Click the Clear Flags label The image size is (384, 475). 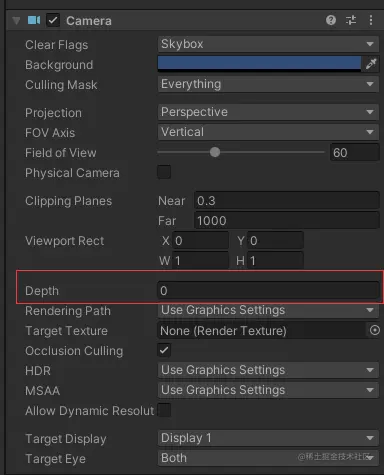click(57, 45)
